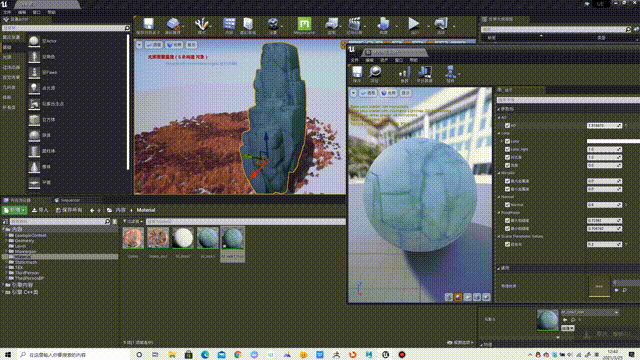Click the white color swatch of the color parameter

pyautogui.click(x=613, y=141)
